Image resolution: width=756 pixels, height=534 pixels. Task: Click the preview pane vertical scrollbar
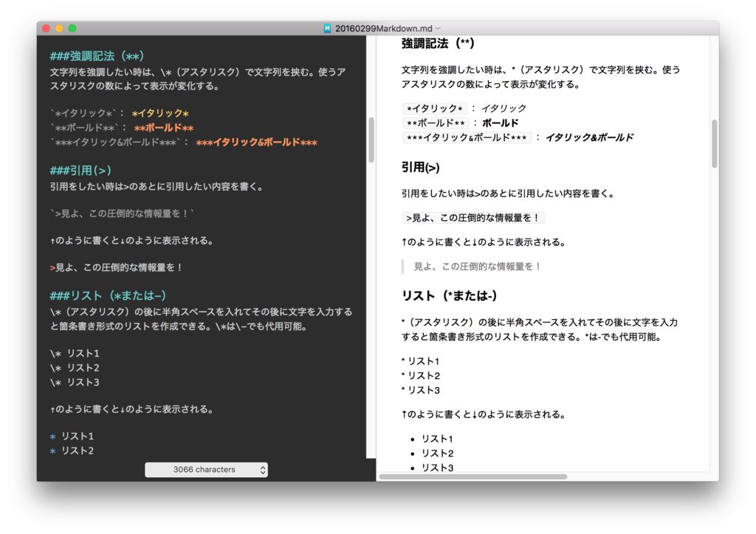[714, 144]
